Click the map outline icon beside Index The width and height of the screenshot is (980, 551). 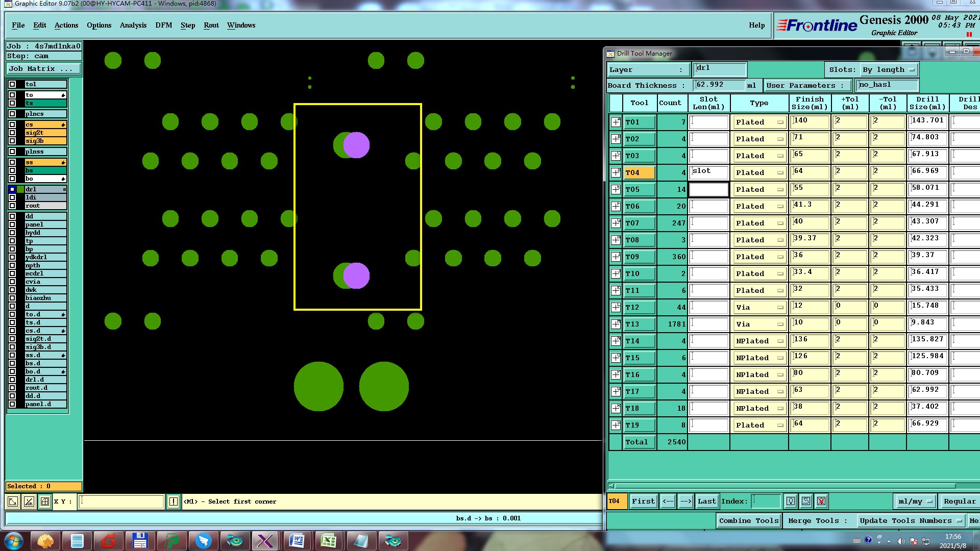tap(806, 502)
